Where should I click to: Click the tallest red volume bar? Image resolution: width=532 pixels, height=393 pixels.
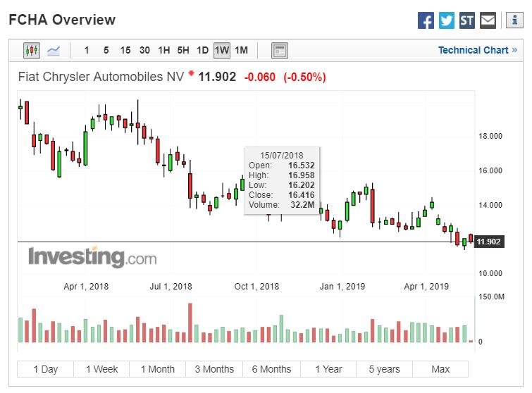tap(190, 323)
